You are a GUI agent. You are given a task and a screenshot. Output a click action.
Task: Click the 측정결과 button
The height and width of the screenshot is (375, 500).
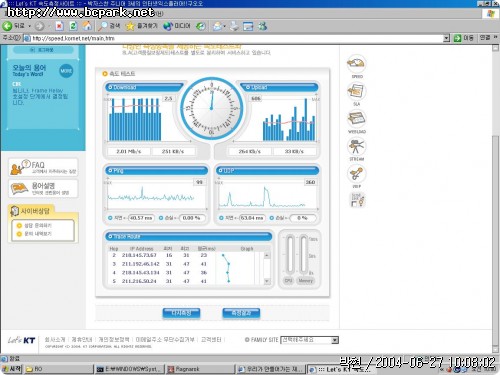(241, 313)
